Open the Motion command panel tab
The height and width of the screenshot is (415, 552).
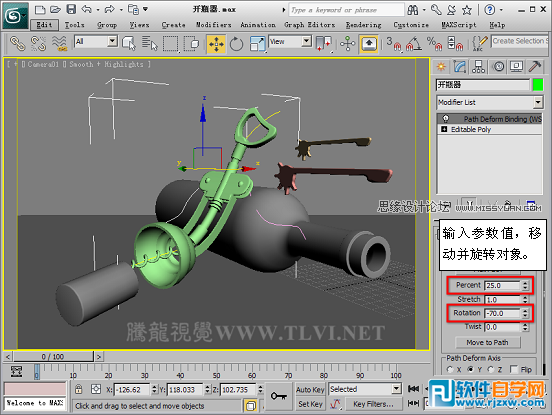[498, 67]
